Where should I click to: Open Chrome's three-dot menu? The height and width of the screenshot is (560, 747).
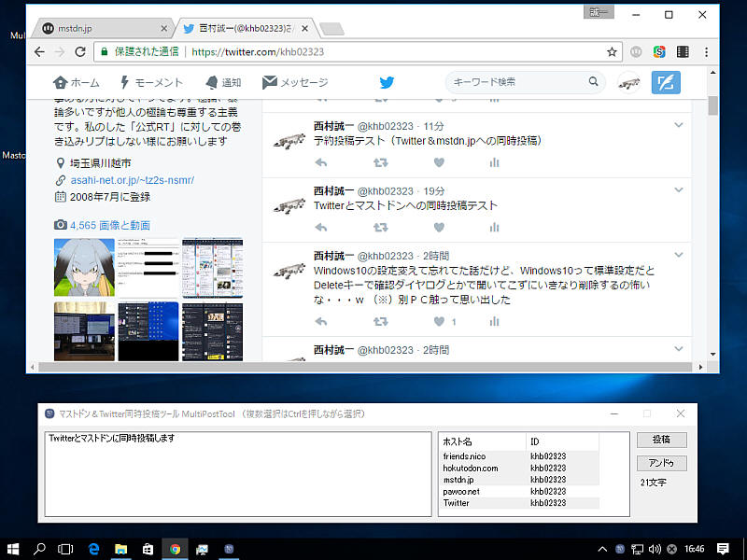click(x=707, y=52)
